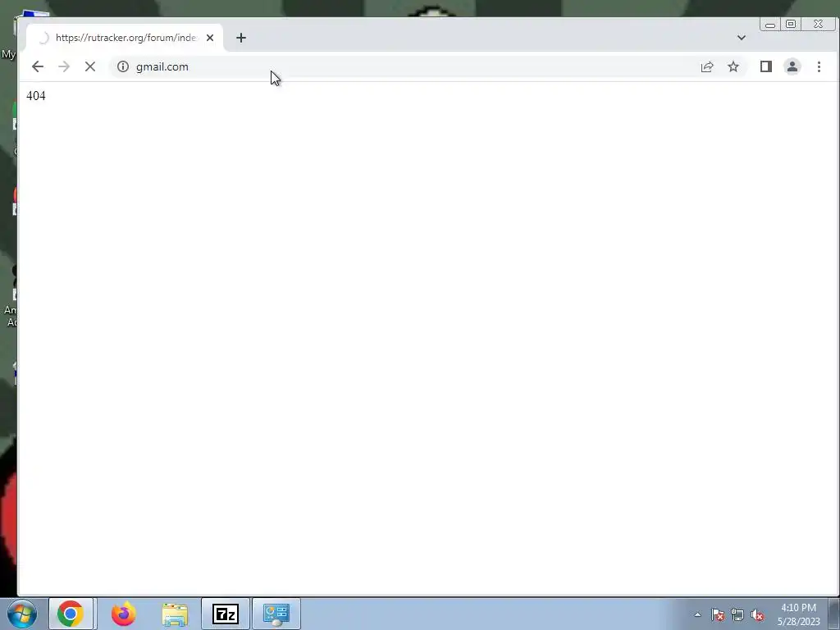Image resolution: width=840 pixels, height=630 pixels.
Task: Stop loading the page
Action: point(90,66)
